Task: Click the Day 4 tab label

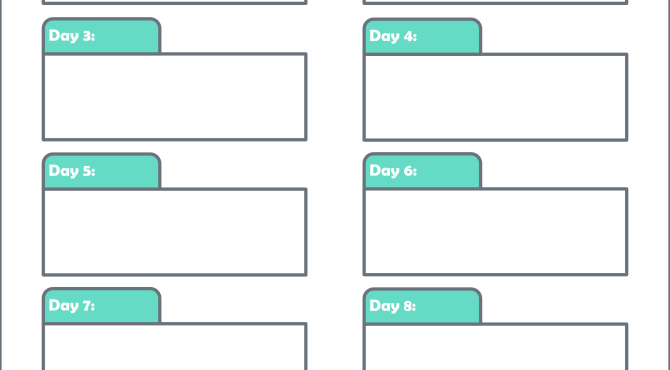Action: [423, 36]
